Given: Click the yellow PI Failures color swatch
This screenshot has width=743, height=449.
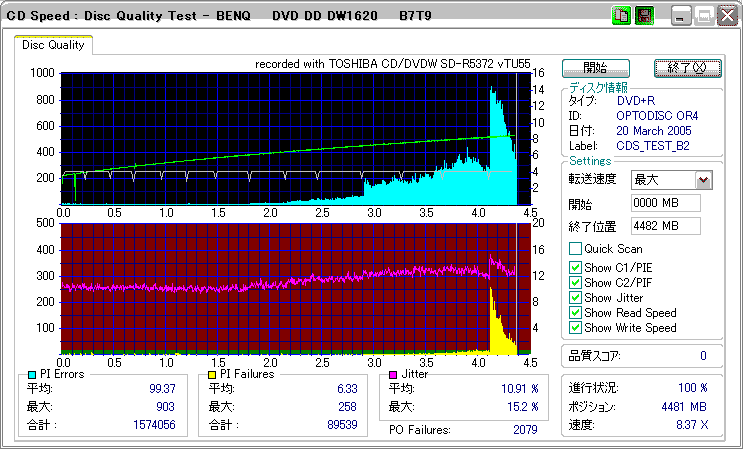Looking at the screenshot, I should tap(212, 375).
